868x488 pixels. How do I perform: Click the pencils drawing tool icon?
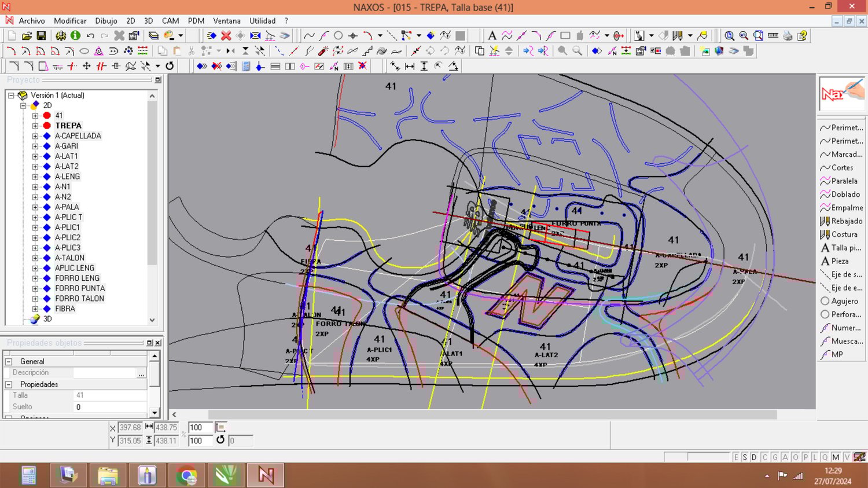click(678, 36)
